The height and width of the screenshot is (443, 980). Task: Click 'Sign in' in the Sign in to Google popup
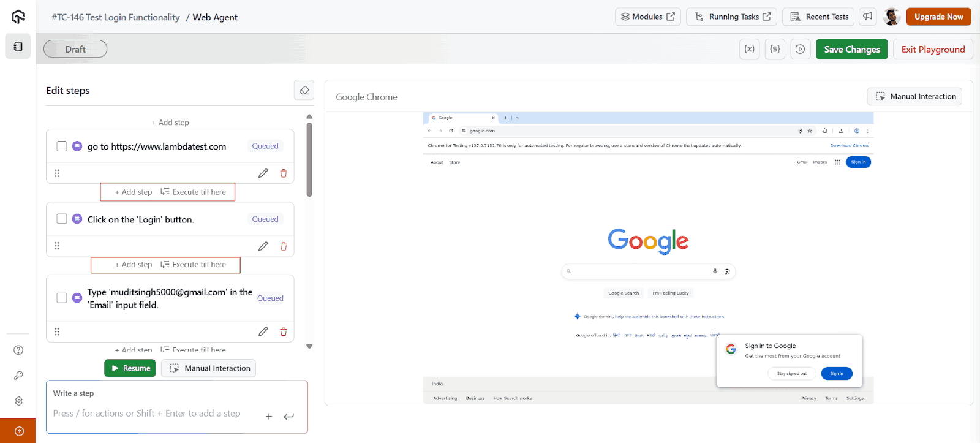coord(837,373)
